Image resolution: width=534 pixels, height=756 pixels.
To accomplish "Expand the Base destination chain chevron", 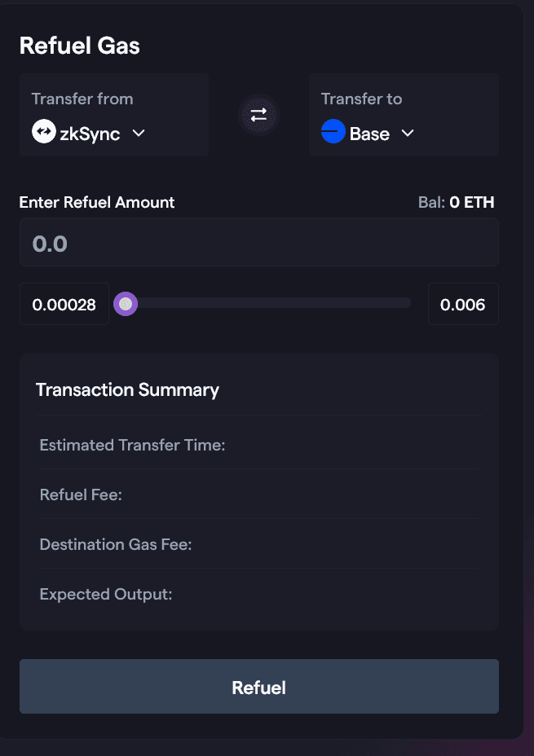I will point(408,133).
